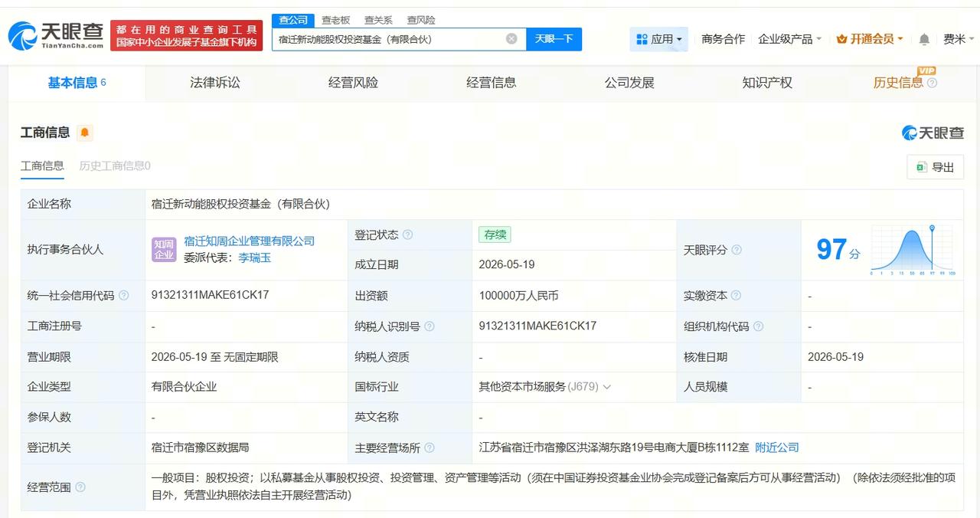Switch to the 公司发展 tab

pyautogui.click(x=629, y=83)
